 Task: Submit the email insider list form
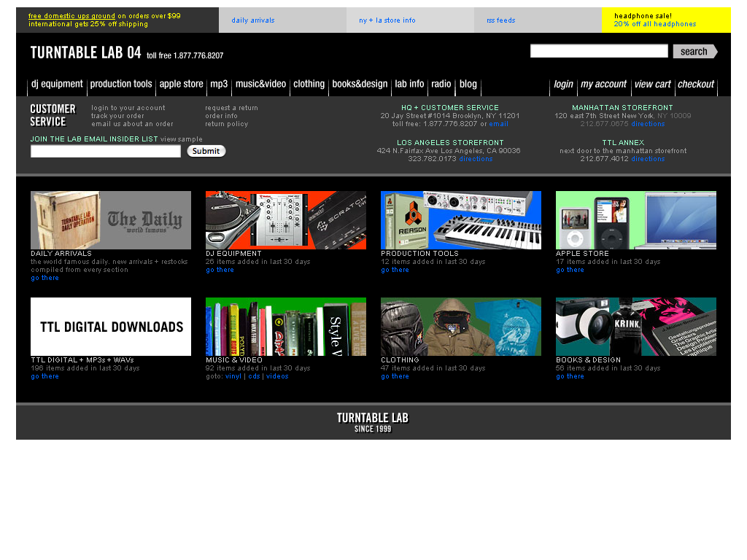point(206,151)
